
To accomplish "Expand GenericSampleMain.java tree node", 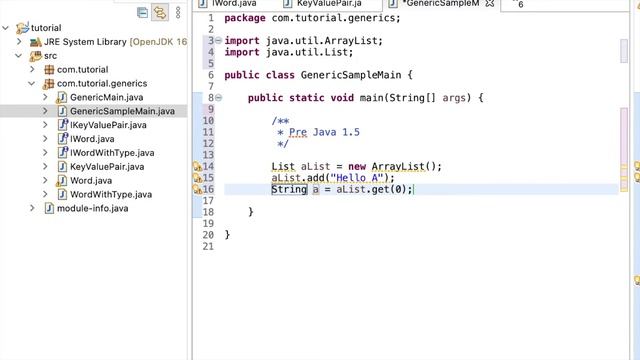I will tap(45, 111).
